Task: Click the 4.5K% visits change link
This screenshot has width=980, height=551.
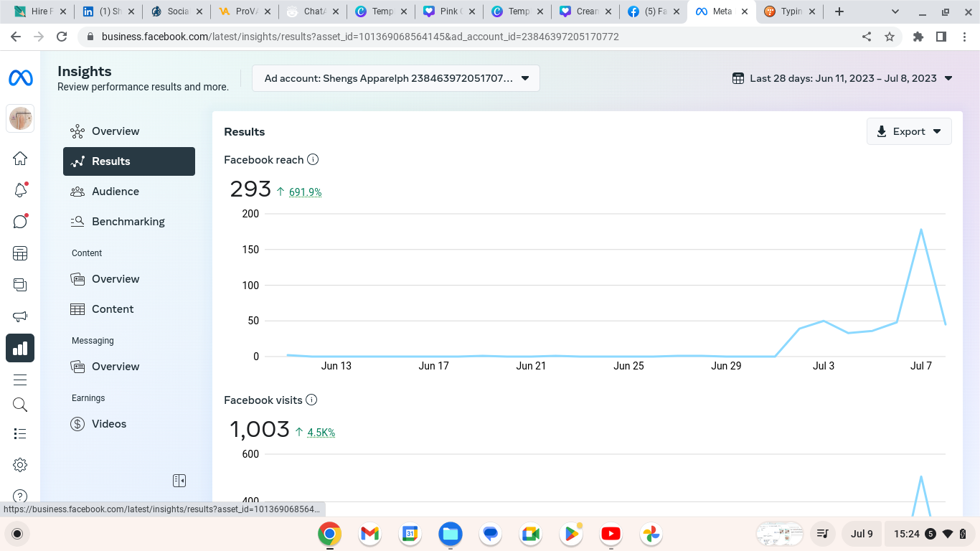Action: (x=321, y=433)
